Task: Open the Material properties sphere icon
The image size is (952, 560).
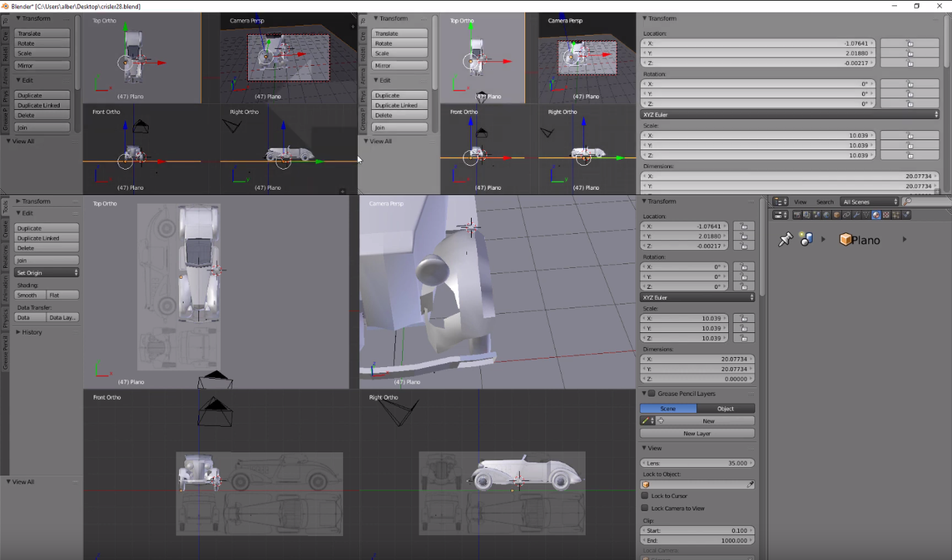Action: pos(876,215)
